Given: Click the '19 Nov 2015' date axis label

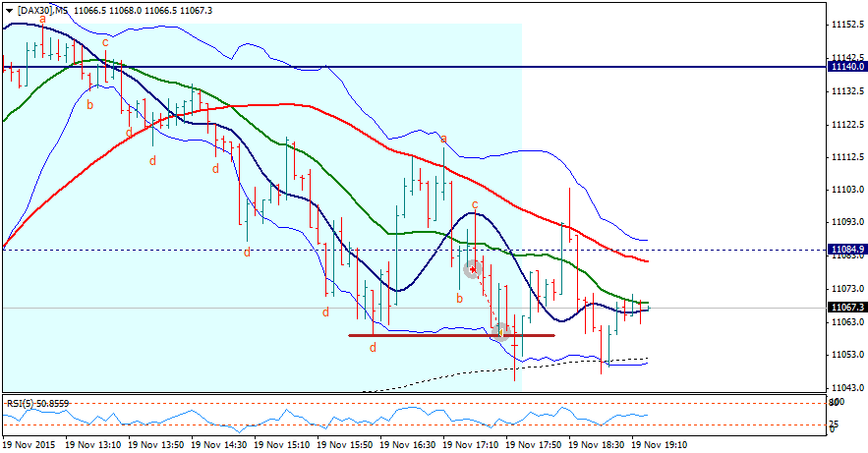Looking at the screenshot, I should pos(29,445).
